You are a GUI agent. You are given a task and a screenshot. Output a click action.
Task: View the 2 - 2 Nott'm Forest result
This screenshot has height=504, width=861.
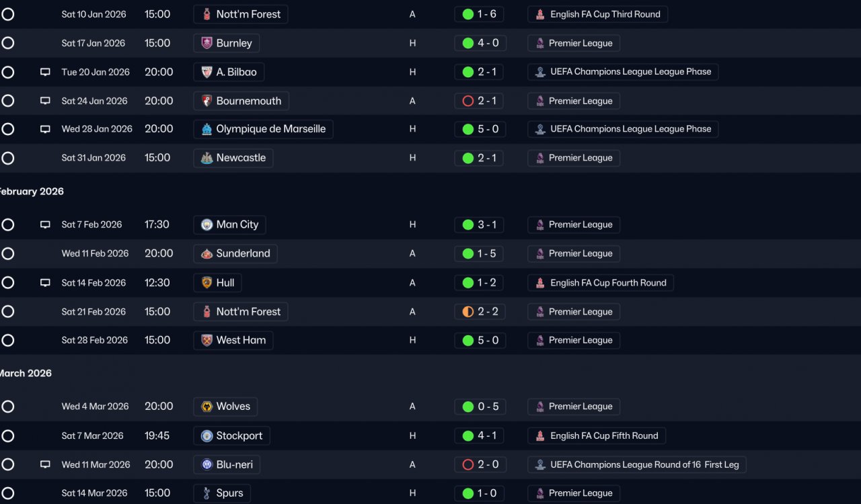pos(480,312)
